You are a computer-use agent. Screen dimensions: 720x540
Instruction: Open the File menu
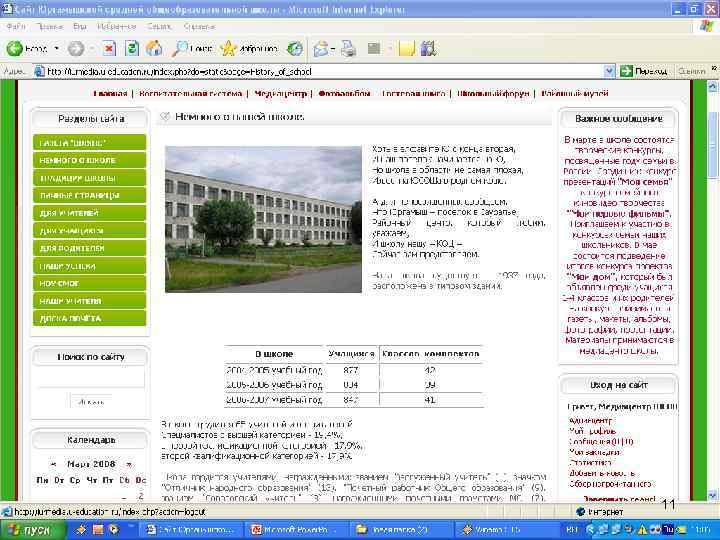point(16,27)
